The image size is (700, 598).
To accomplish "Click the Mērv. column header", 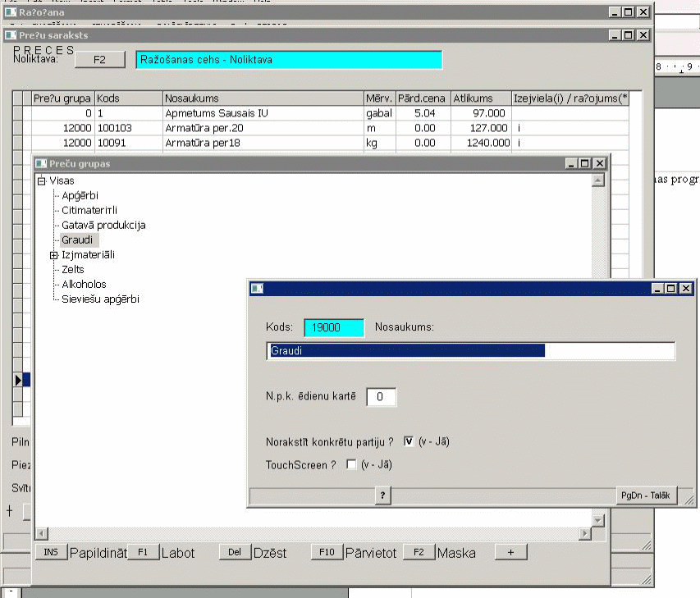I will pyautogui.click(x=379, y=98).
